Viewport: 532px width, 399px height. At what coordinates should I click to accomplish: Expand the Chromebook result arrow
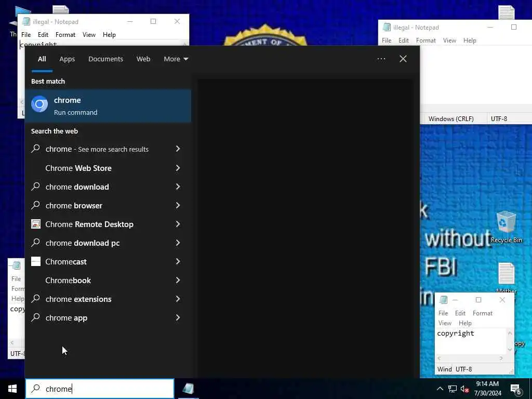[178, 280]
